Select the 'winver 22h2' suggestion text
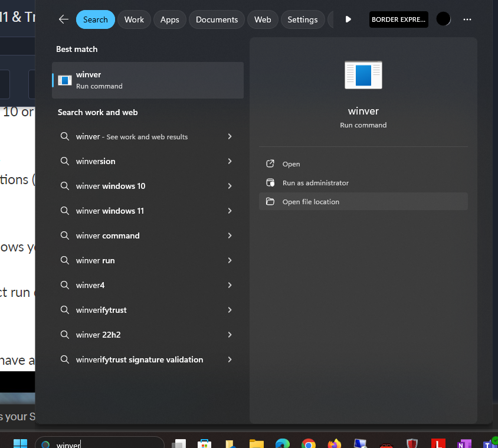Viewport: 498px width, 448px height. click(x=98, y=335)
